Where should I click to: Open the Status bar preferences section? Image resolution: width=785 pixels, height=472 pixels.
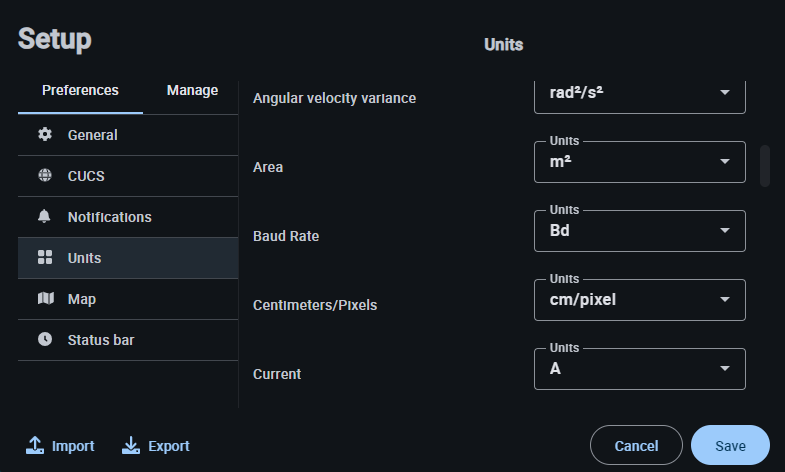tap(100, 340)
